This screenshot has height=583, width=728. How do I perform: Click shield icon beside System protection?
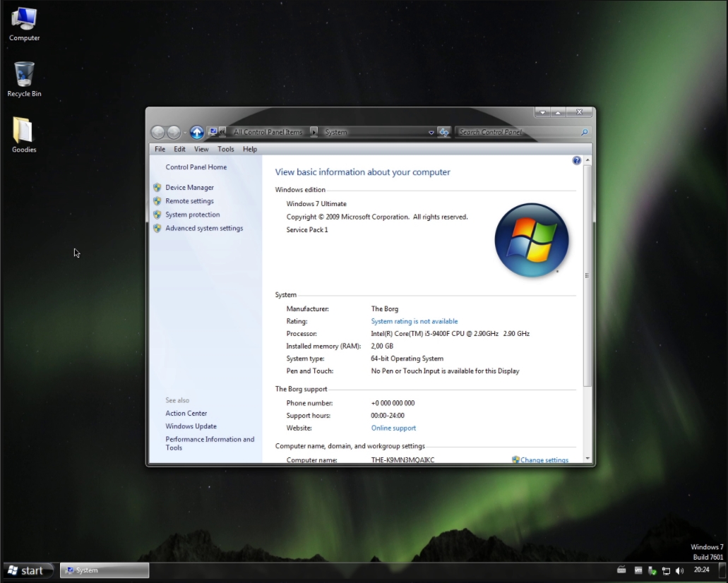point(157,215)
